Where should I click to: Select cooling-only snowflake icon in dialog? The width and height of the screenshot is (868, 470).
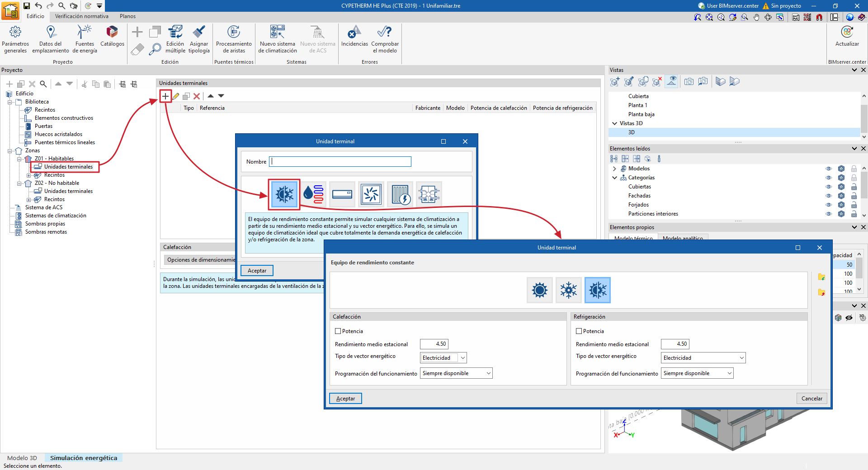click(568, 290)
